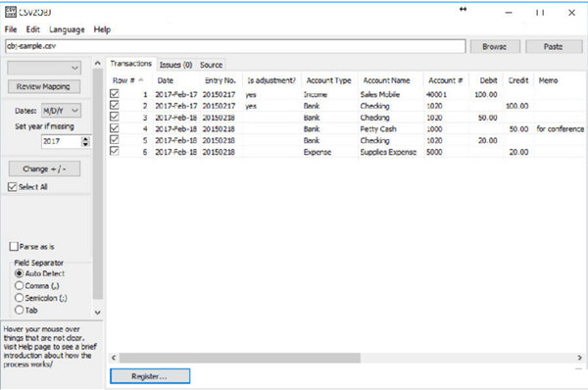Click the horizontal scrollbar right arrow
Screen dimensions: 588x390
click(580, 358)
